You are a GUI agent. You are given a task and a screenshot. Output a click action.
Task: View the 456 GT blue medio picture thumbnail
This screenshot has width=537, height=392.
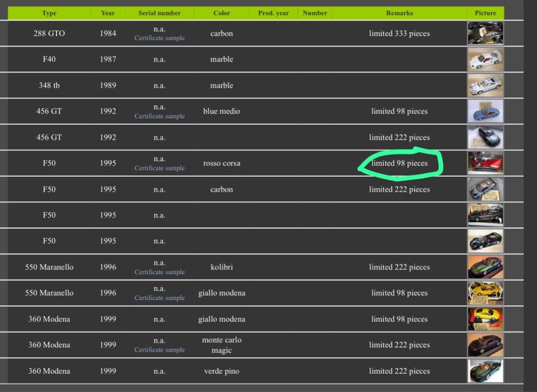485,111
